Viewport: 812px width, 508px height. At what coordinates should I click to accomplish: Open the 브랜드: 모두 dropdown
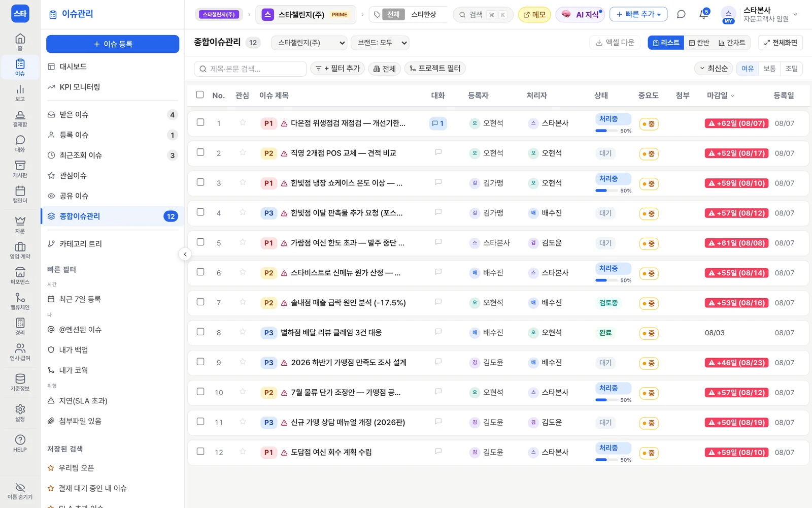click(x=380, y=43)
